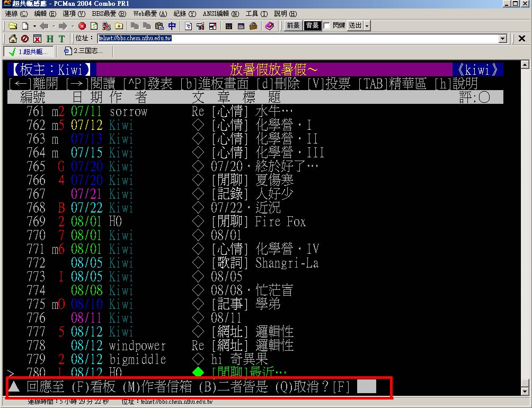Open the dropdown arrow next to new document icon
This screenshot has width=532, height=408.
coord(34,26)
